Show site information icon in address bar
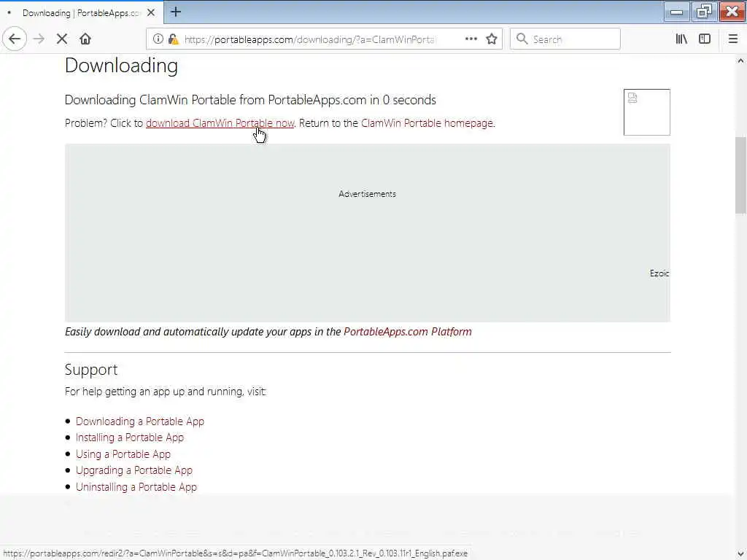Image resolution: width=747 pixels, height=560 pixels. [158, 39]
